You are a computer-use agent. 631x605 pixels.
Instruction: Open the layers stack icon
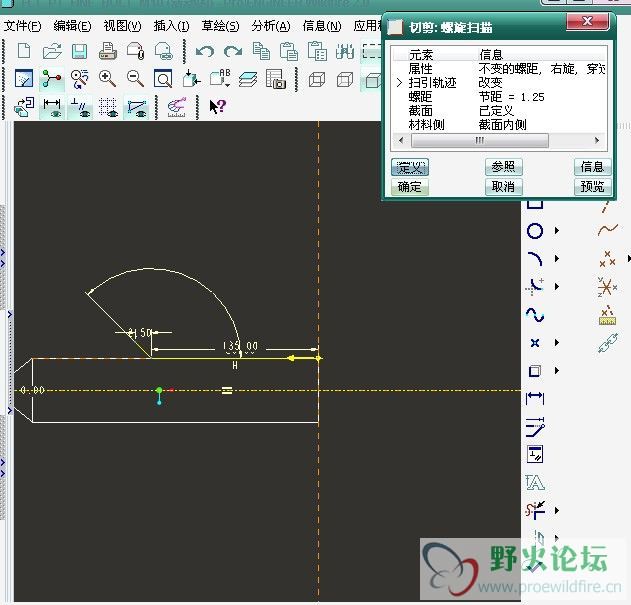pyautogui.click(x=247, y=79)
